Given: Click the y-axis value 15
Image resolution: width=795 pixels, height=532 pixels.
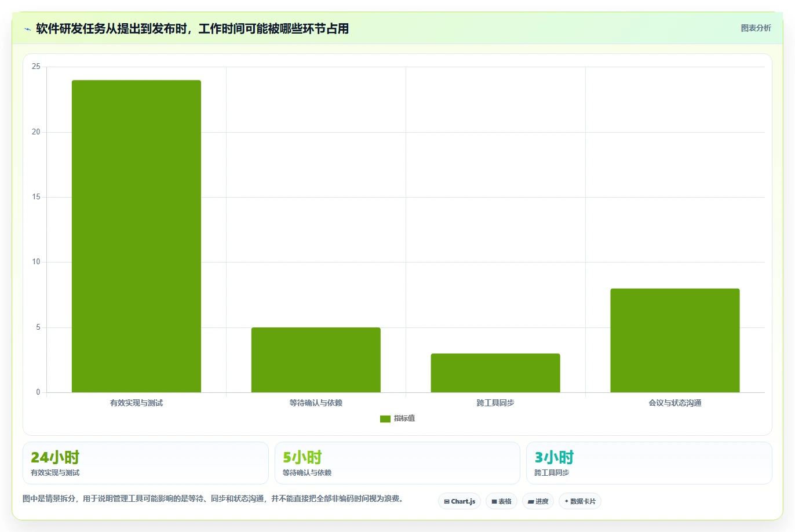Looking at the screenshot, I should pos(36,197).
